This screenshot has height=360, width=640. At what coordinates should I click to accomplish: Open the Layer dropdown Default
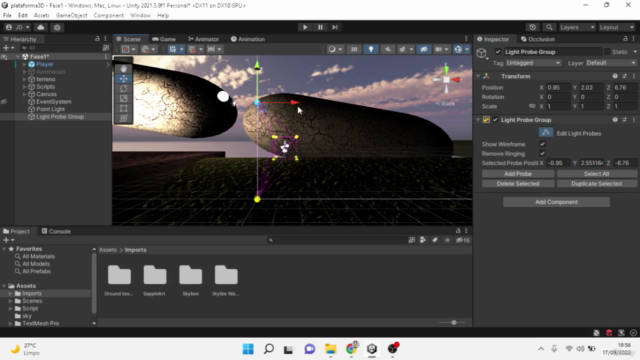[x=611, y=63]
